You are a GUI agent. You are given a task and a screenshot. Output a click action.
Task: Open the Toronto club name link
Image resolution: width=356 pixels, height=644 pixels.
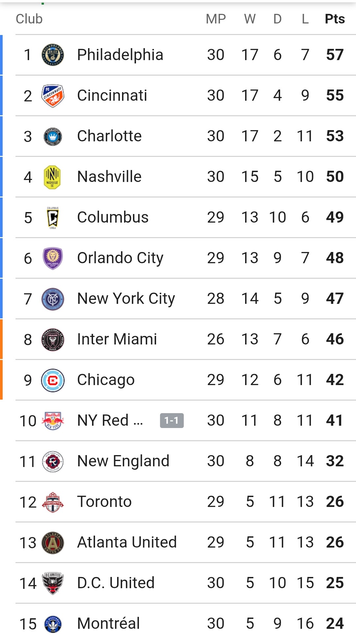click(x=104, y=502)
